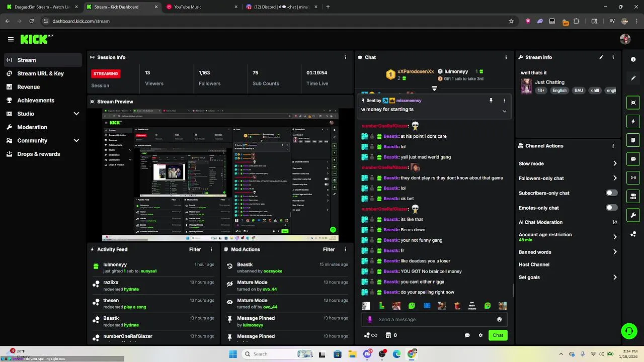Viewport: 644px width, 362px height.
Task: Open the user profile avatar menu
Action: tap(625, 39)
